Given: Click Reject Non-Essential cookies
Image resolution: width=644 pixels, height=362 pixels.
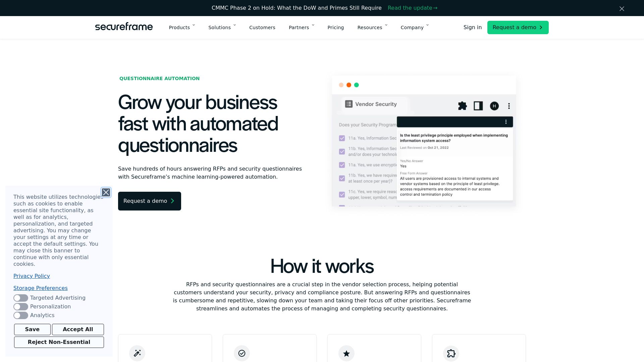Looking at the screenshot, I should (x=59, y=342).
